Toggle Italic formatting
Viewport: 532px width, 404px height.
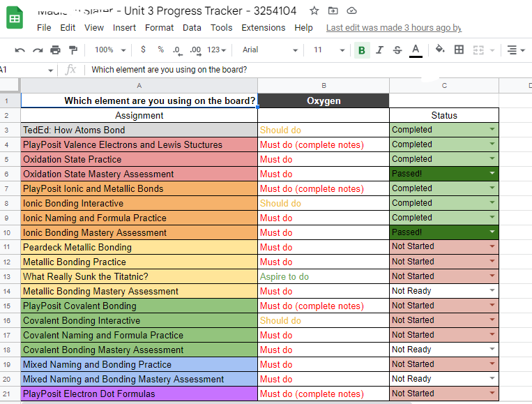(380, 50)
